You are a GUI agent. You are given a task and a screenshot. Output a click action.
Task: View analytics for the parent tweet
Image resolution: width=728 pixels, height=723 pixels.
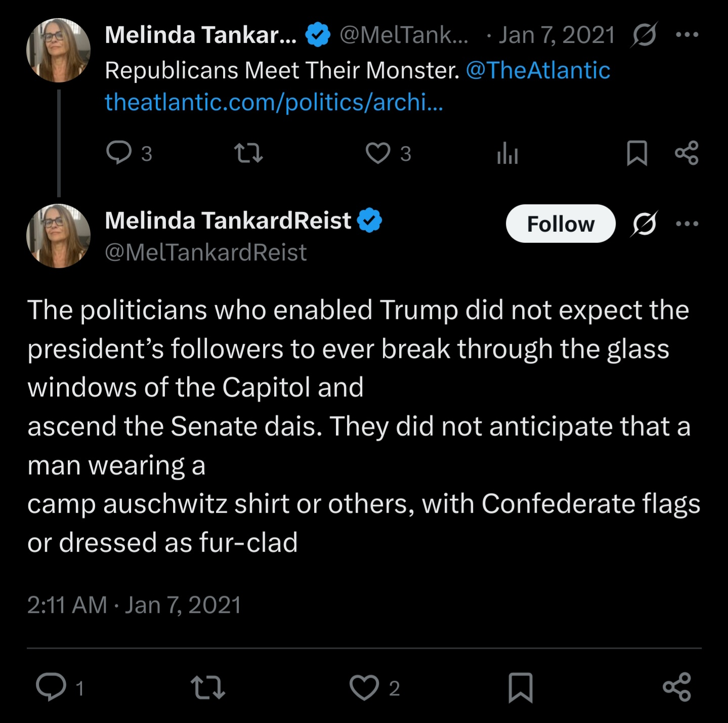click(x=507, y=153)
